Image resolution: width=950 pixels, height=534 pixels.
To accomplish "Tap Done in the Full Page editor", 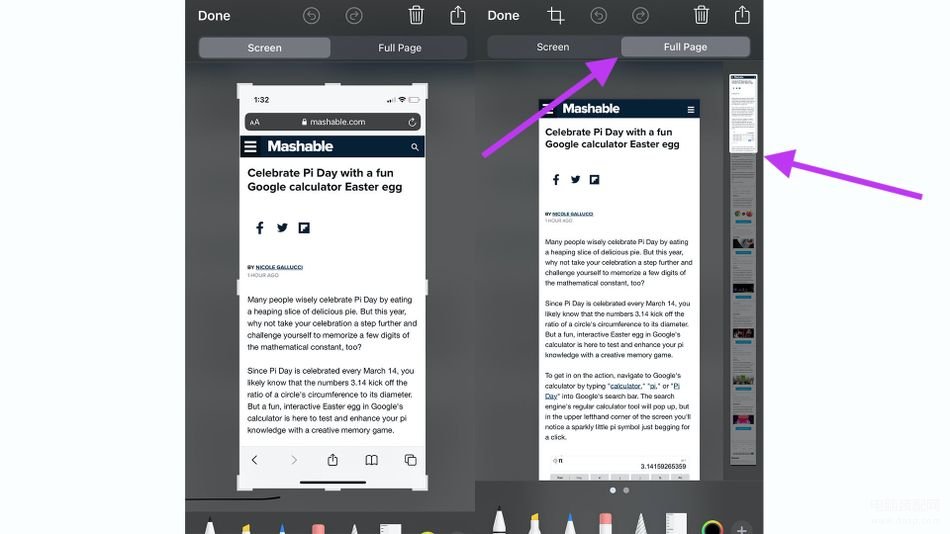I will click(503, 16).
